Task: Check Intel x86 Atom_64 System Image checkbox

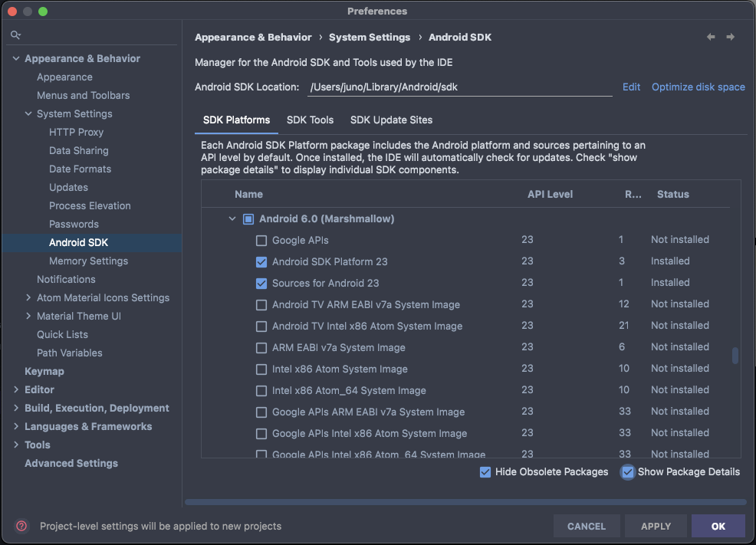Action: point(261,391)
